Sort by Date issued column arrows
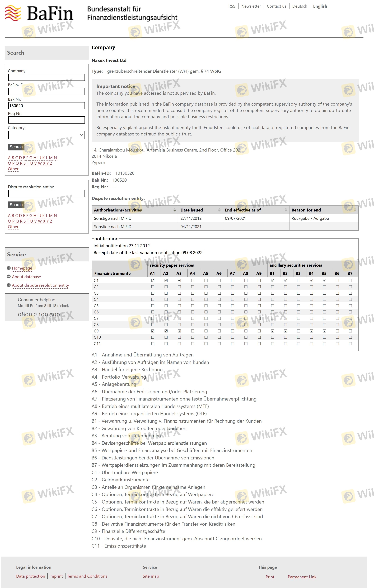Viewport: 374px width, 588px height. 219,210
